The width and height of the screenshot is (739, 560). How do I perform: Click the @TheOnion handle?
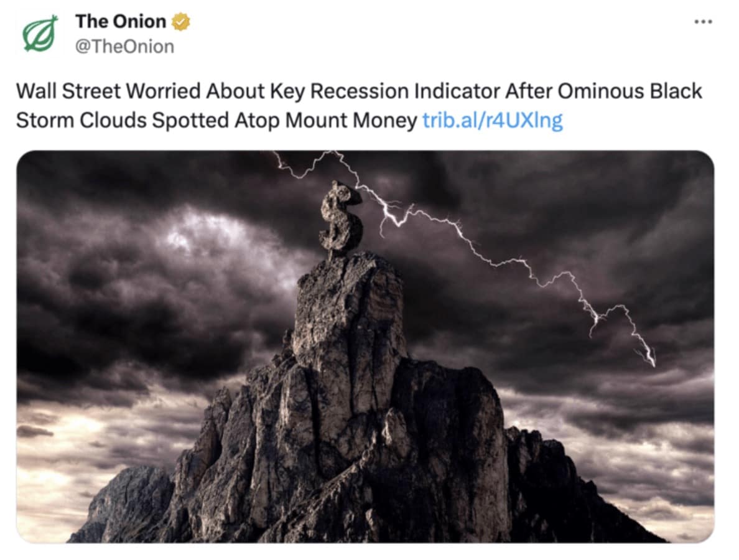[125, 47]
